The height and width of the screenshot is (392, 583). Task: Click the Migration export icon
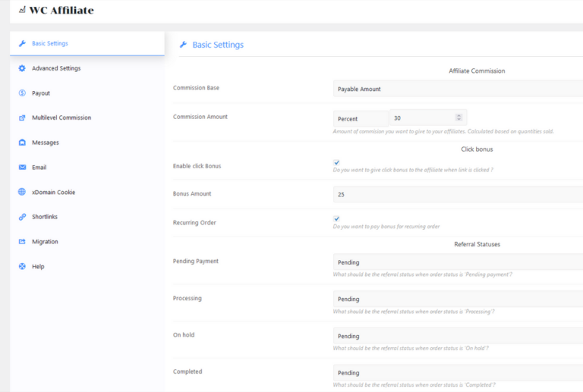[x=22, y=242]
